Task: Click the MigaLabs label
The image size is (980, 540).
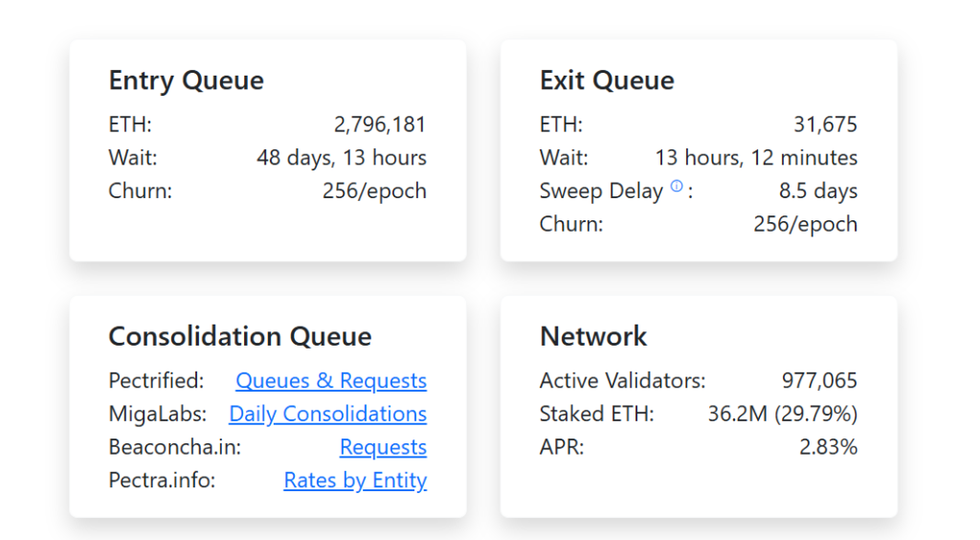Action: coord(156,415)
